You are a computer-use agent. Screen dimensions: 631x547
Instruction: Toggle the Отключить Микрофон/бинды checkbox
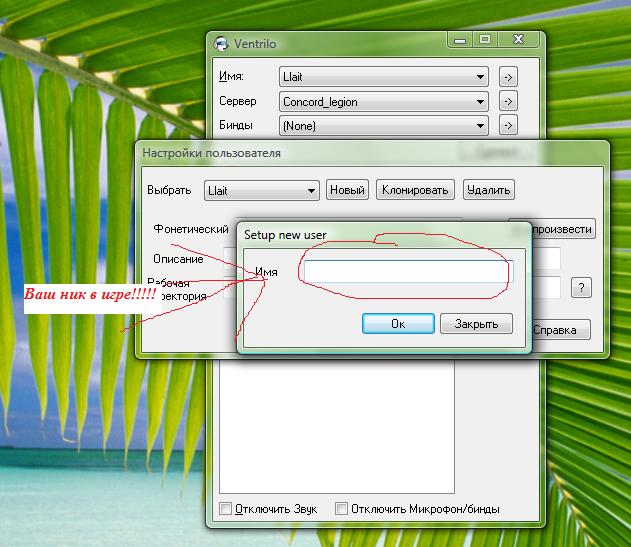coord(342,509)
